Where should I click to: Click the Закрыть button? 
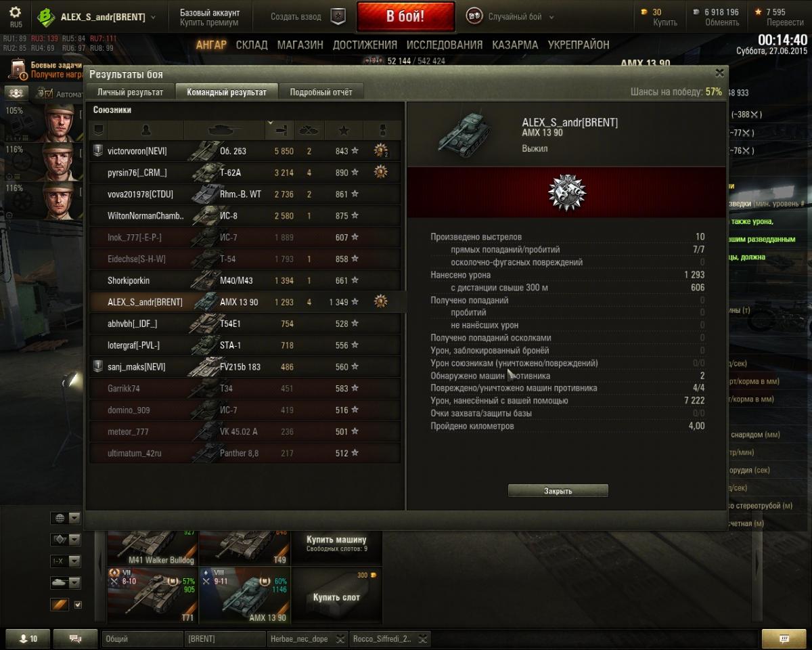point(558,491)
